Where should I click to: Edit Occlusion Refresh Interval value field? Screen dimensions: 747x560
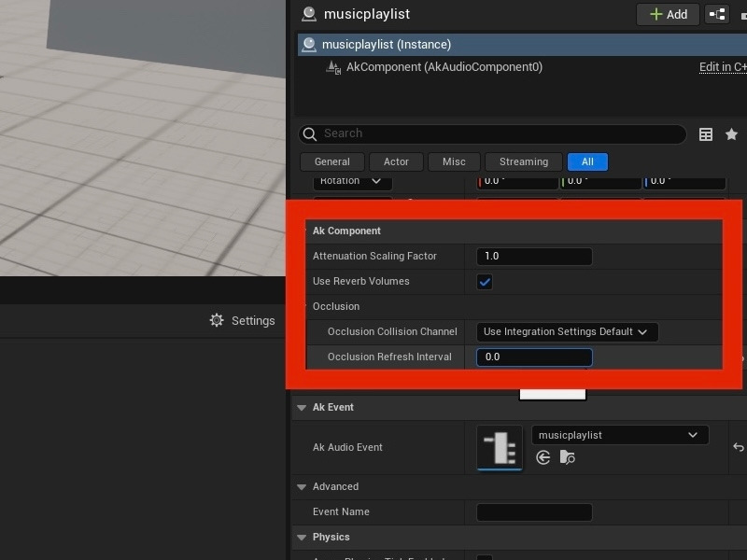point(534,357)
